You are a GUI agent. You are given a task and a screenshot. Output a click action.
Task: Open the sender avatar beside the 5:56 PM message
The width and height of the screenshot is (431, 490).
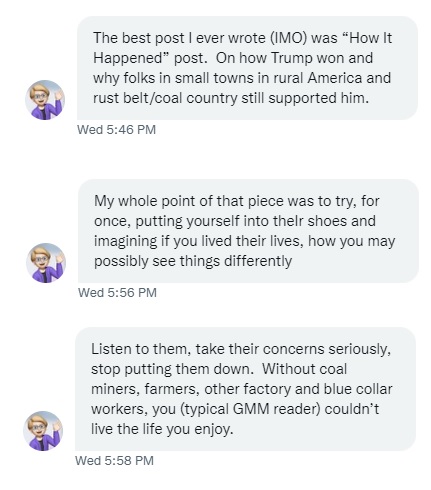coord(46,263)
